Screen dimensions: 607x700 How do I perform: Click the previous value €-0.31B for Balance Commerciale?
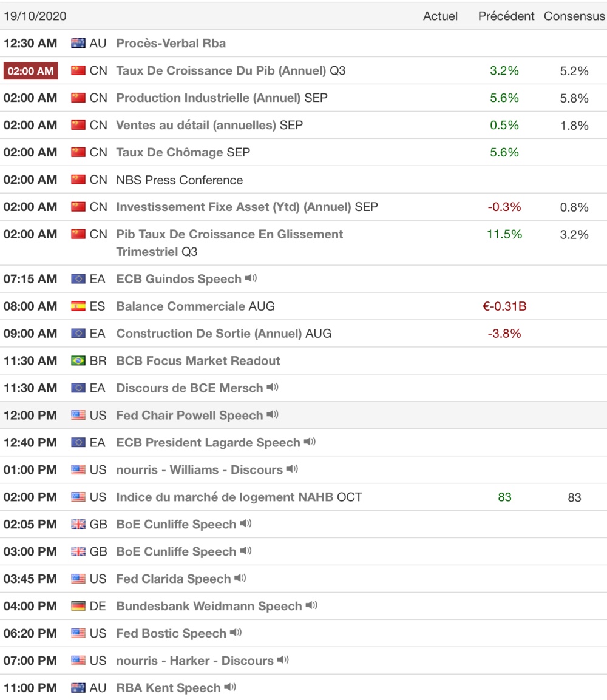click(x=504, y=306)
